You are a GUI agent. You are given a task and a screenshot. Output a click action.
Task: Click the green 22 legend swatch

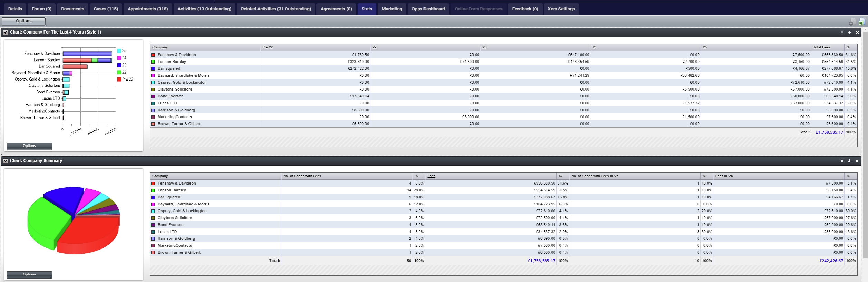pyautogui.click(x=119, y=72)
